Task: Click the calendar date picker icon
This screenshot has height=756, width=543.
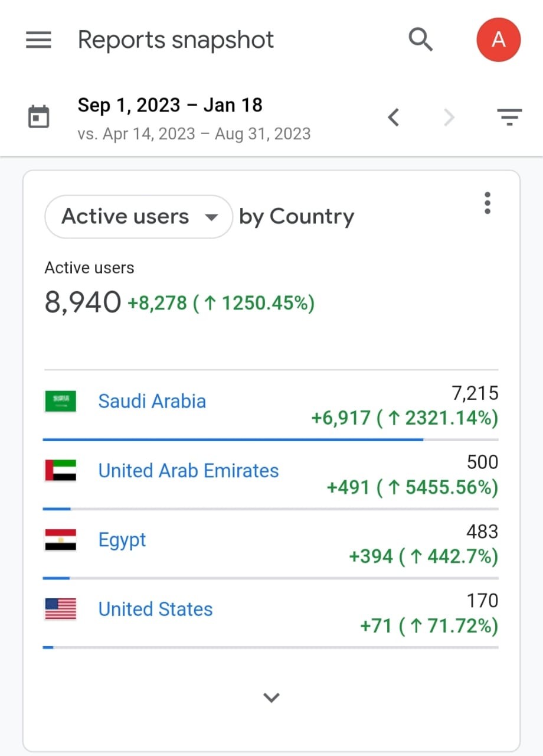Action: 39,117
